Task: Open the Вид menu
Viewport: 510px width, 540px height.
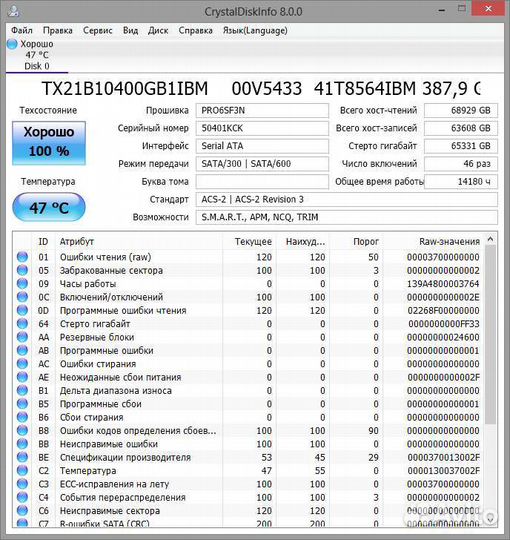Action: (x=131, y=30)
